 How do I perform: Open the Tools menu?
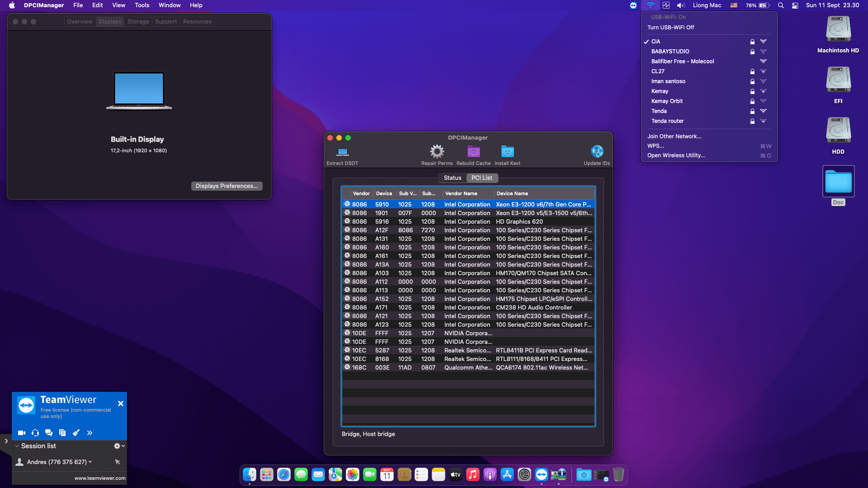(142, 5)
